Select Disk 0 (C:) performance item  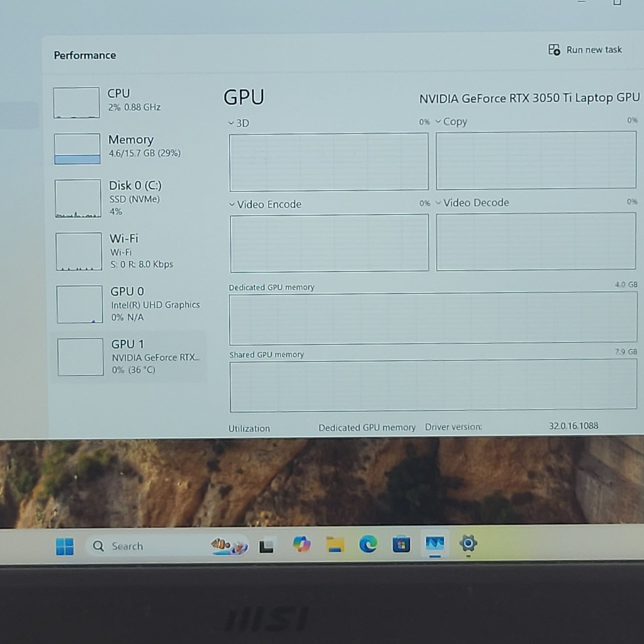click(129, 198)
